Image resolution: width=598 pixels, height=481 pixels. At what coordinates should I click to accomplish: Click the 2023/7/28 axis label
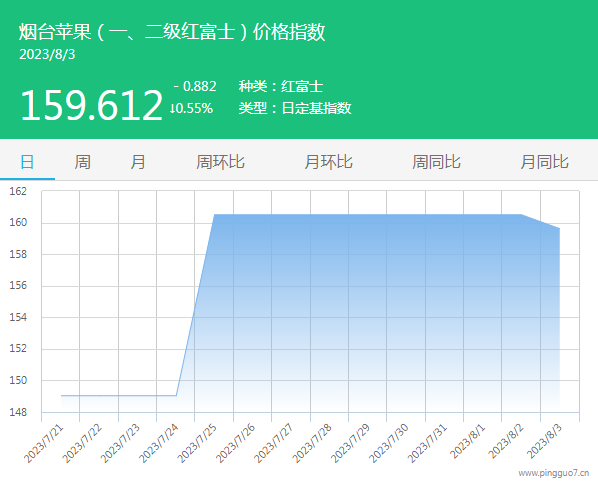(x=312, y=443)
